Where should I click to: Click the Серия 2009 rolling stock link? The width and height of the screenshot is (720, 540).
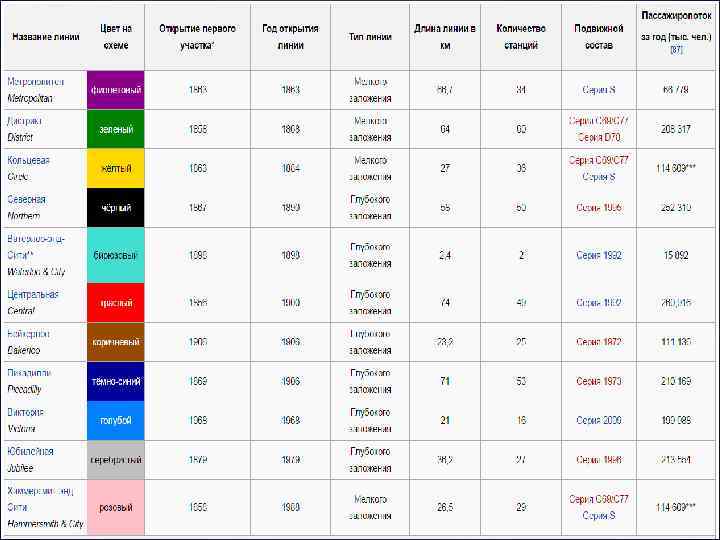(598, 420)
